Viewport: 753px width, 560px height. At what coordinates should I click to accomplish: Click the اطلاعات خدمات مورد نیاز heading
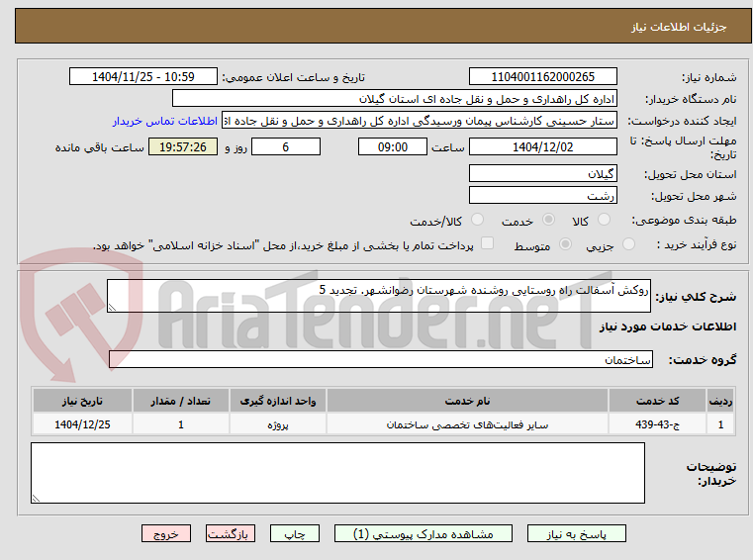pos(668,327)
